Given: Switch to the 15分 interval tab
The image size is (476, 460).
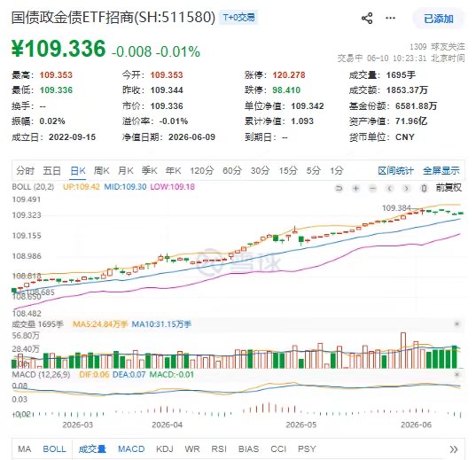Looking at the screenshot, I should [288, 171].
